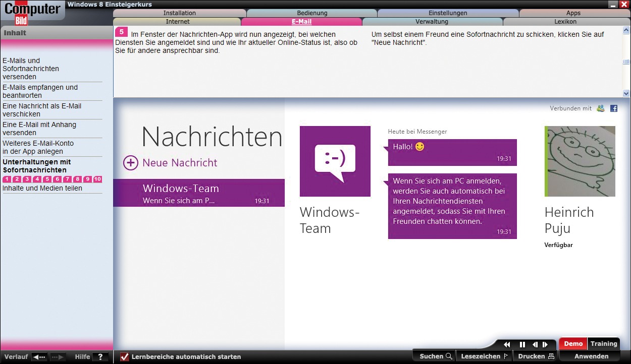
Task: Jump to step 5 of the lesson
Action: [47, 179]
